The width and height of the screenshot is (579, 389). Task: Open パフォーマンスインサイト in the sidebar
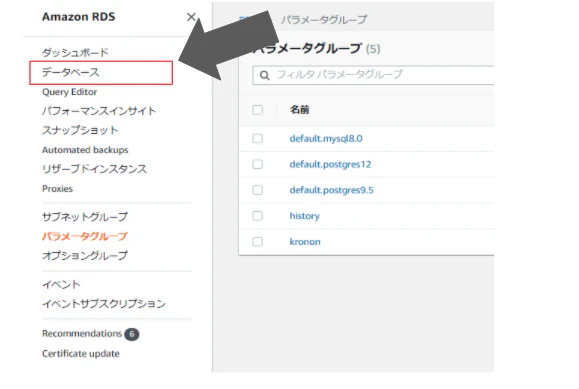pos(99,111)
